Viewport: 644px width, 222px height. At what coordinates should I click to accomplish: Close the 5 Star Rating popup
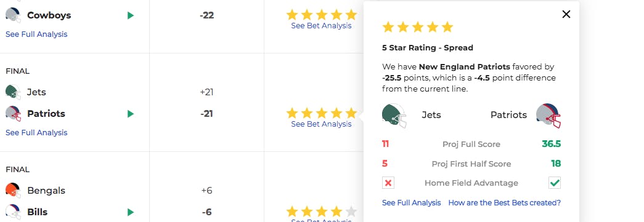point(566,14)
